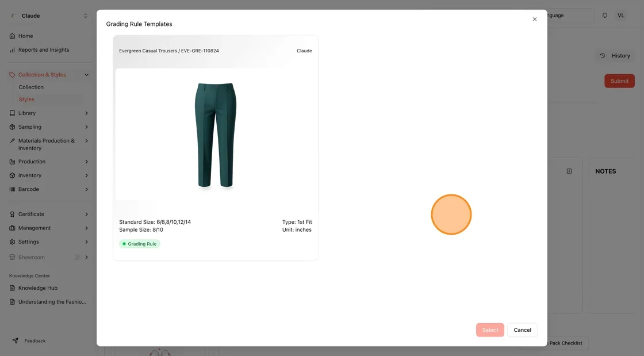Go to Reports and Insights

pos(44,50)
